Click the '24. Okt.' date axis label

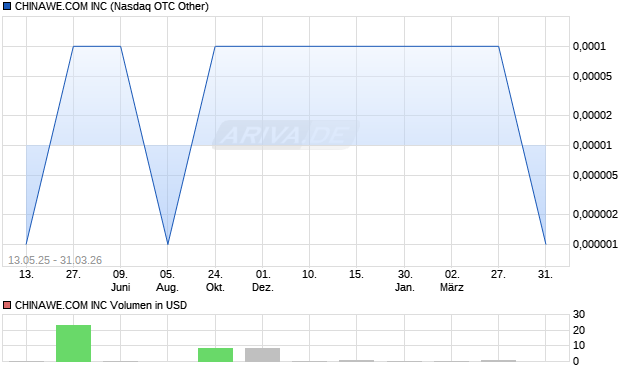pos(215,280)
